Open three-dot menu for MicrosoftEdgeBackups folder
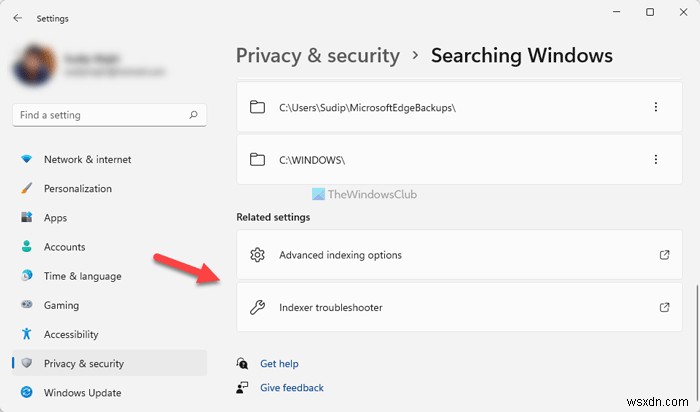 656,107
